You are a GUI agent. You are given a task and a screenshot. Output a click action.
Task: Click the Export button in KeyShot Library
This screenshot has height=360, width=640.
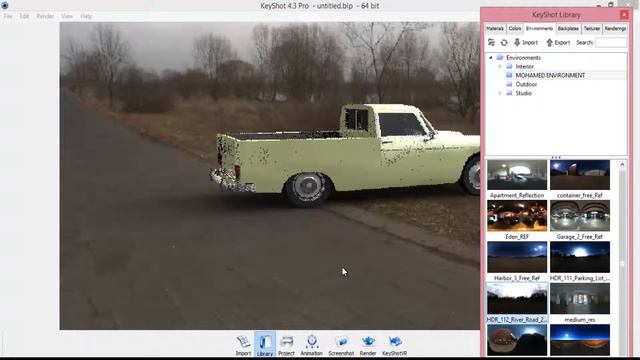point(558,42)
